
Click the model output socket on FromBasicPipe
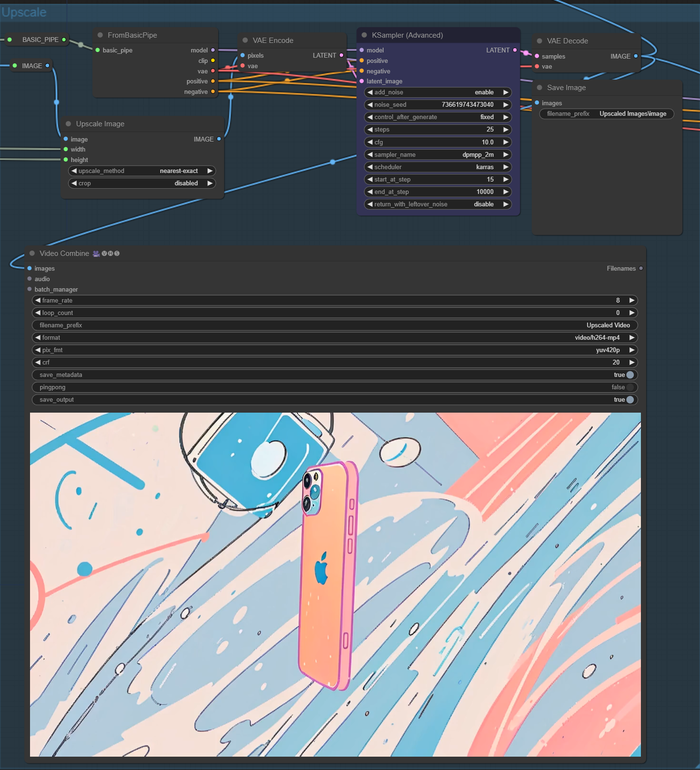(x=213, y=50)
